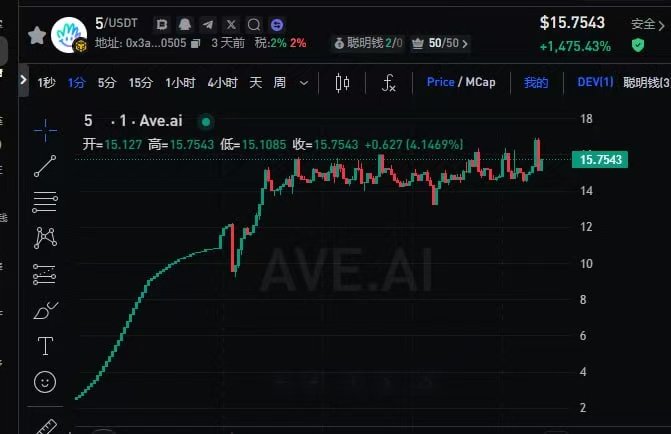Switch chart to MCap mode
The height and width of the screenshot is (434, 671).
(480, 82)
